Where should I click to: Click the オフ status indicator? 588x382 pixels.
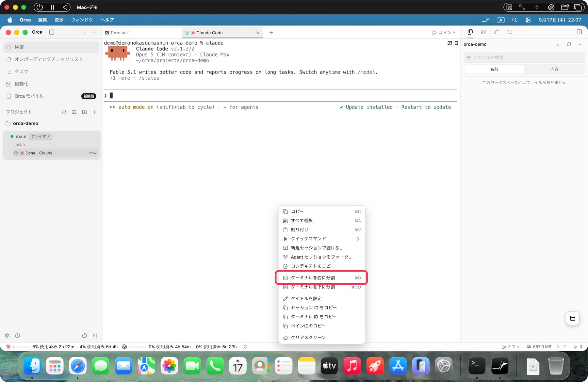511,347
